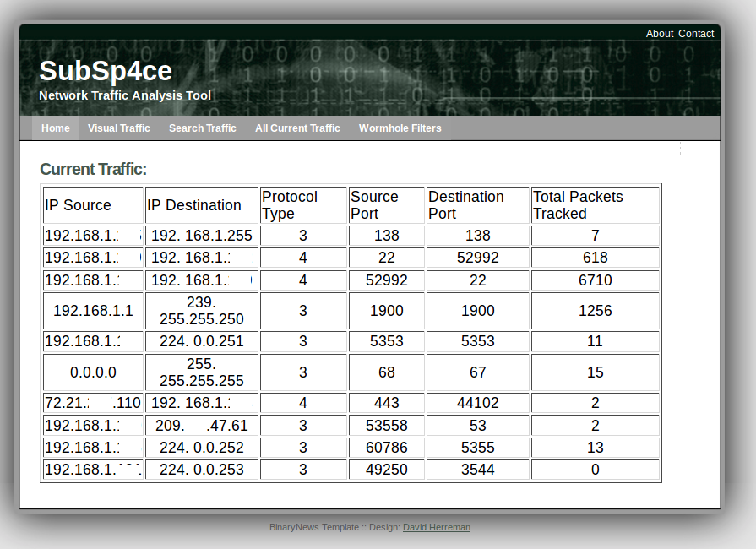Visit the David Herreman designer link
Screen dimensions: 756x549
click(436, 527)
